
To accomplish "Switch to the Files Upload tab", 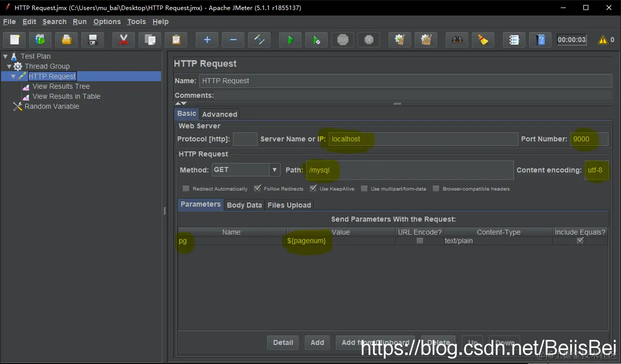I will (289, 205).
